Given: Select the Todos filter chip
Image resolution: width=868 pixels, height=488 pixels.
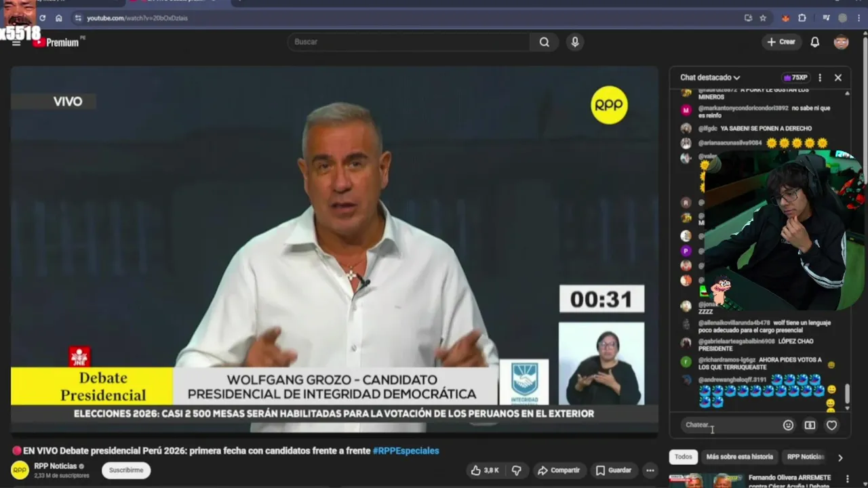Looking at the screenshot, I should pyautogui.click(x=684, y=457).
